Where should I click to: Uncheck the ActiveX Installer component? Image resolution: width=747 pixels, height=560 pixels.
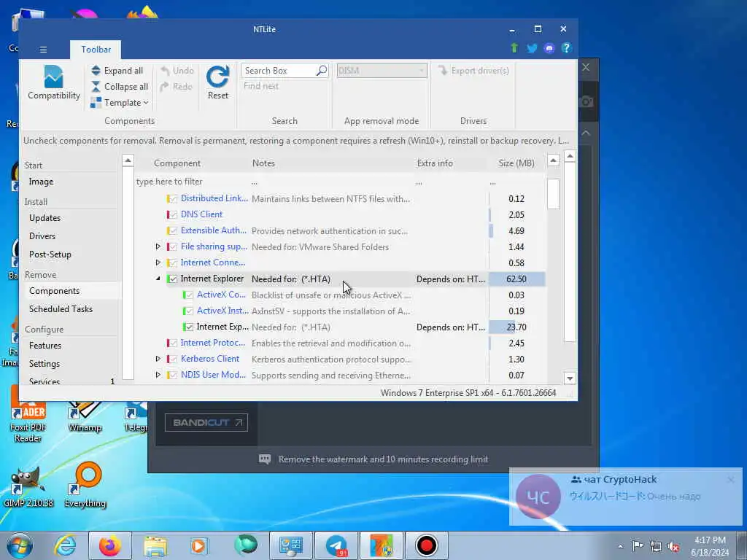(x=189, y=311)
